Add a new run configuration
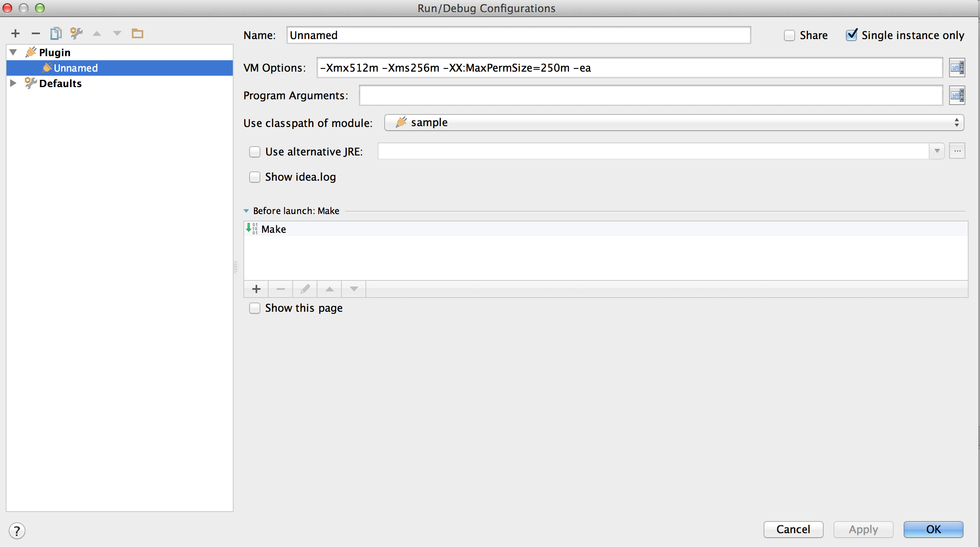 (x=15, y=33)
